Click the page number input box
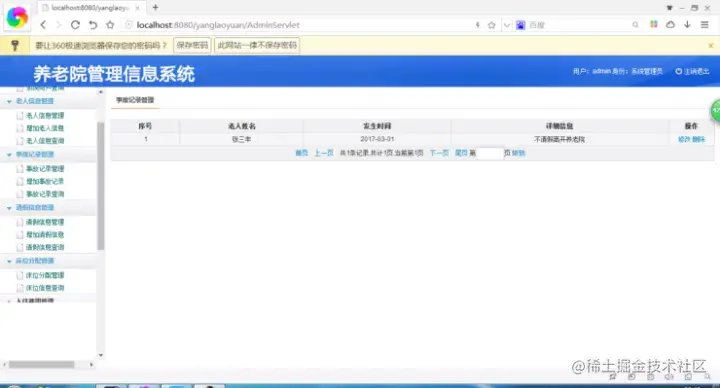Viewport: 720px width, 388px height. click(490, 153)
